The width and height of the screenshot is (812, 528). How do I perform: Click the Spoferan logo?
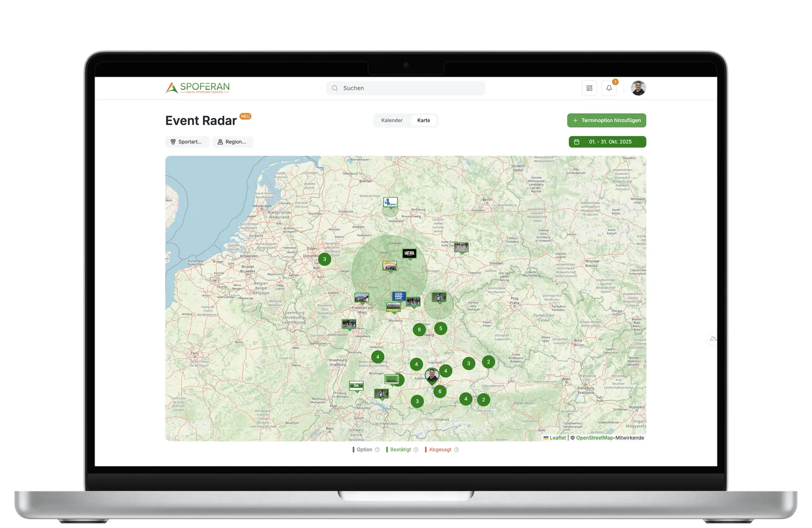click(197, 88)
